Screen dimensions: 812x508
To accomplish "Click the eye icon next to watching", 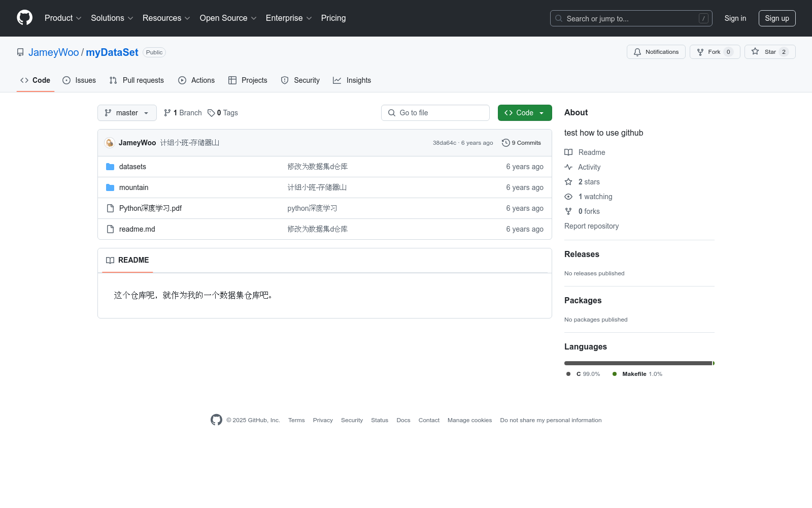I will (568, 197).
